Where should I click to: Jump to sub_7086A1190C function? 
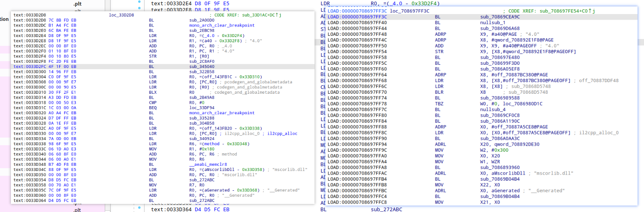click(500, 121)
